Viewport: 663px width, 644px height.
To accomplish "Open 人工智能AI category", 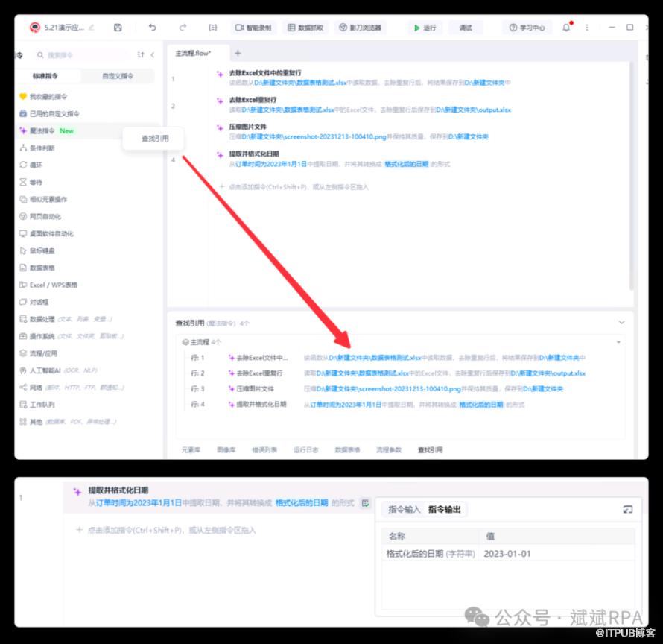I will pos(58,370).
